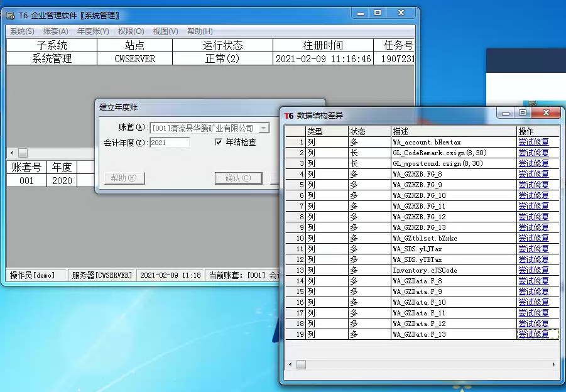The height and width of the screenshot is (392, 566).
Task: Click the scroll-right arrow in 数据结构差异
Action: pos(554,364)
